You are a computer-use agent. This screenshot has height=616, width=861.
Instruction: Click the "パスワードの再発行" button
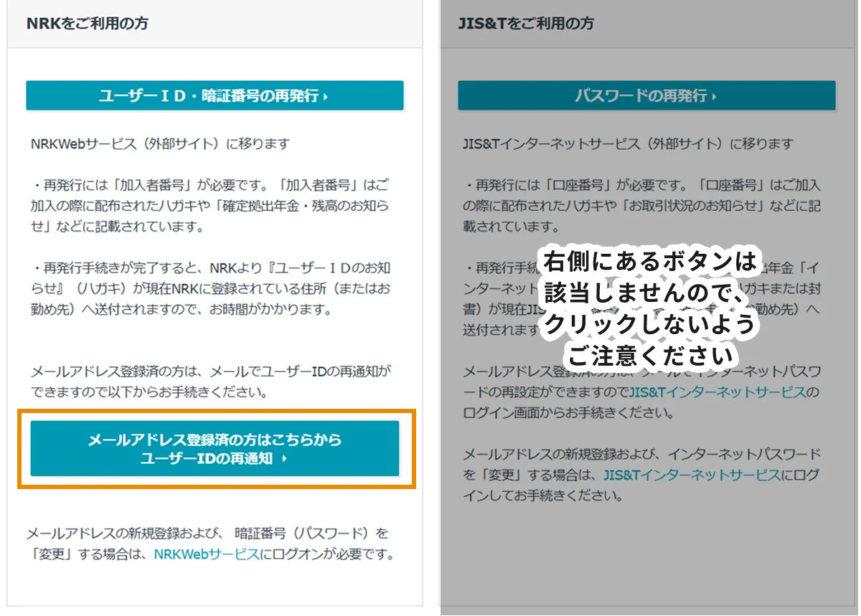pos(646,95)
